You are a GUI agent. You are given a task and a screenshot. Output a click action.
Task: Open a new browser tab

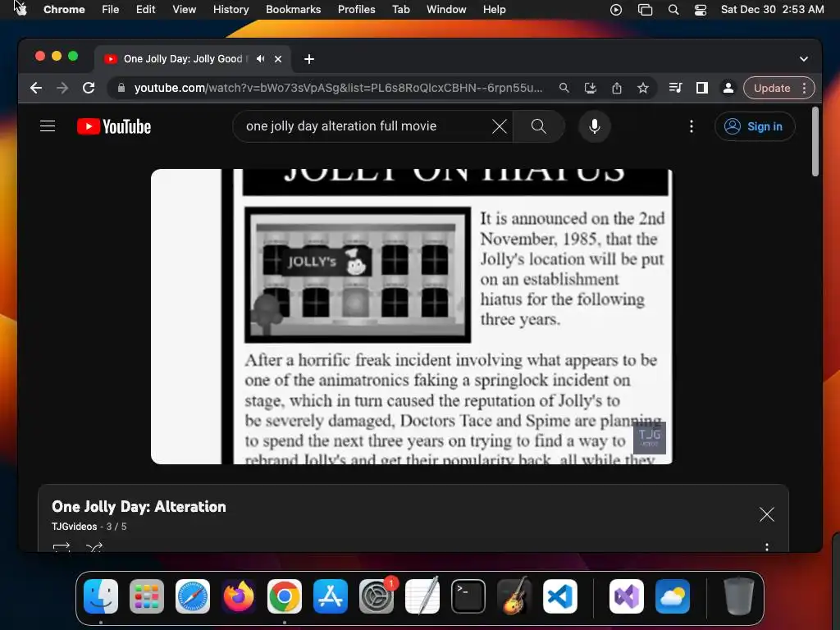(309, 59)
